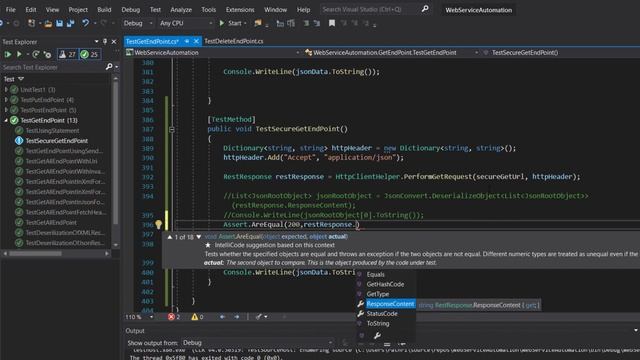The width and height of the screenshot is (640, 360).
Task: Choose GetHashCode in the IntelliSense list
Action: [x=386, y=284]
